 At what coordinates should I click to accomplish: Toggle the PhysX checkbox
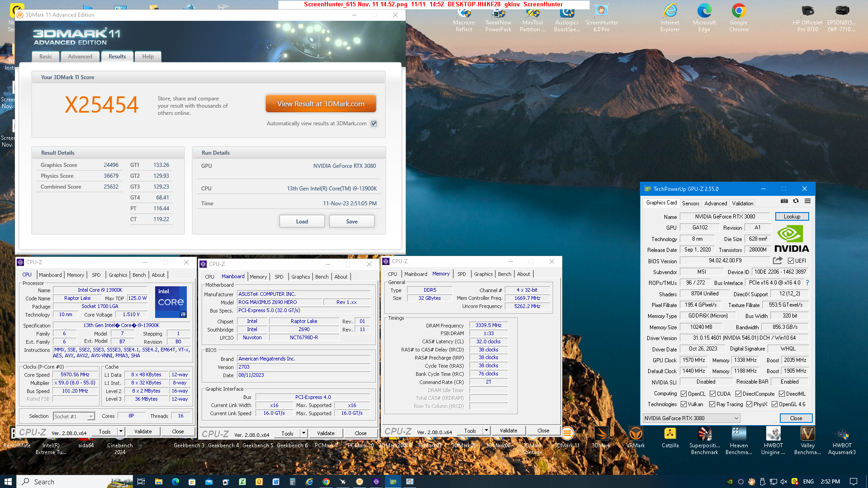[x=749, y=404]
